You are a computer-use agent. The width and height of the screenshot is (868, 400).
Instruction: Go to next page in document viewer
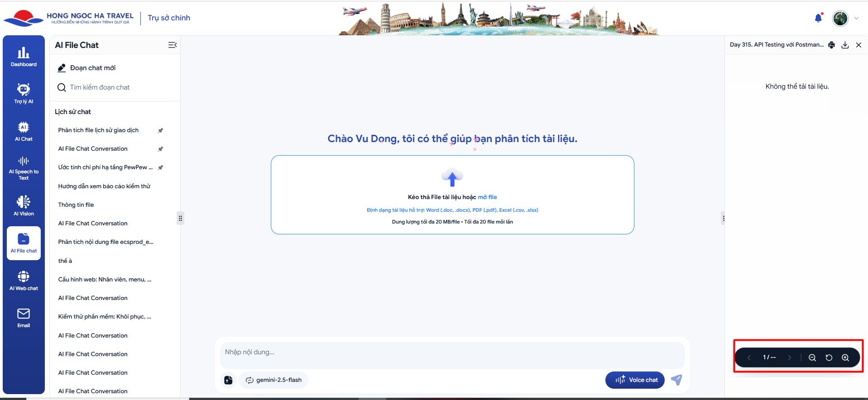(789, 357)
